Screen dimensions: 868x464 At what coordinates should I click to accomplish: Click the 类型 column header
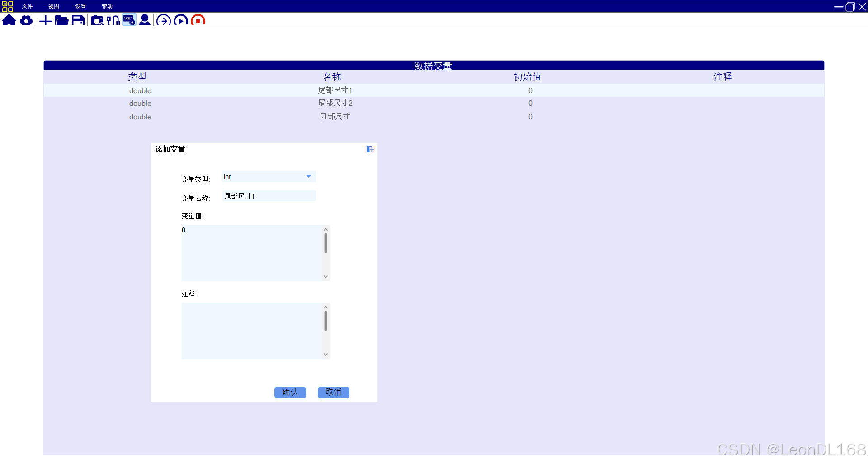click(x=137, y=77)
